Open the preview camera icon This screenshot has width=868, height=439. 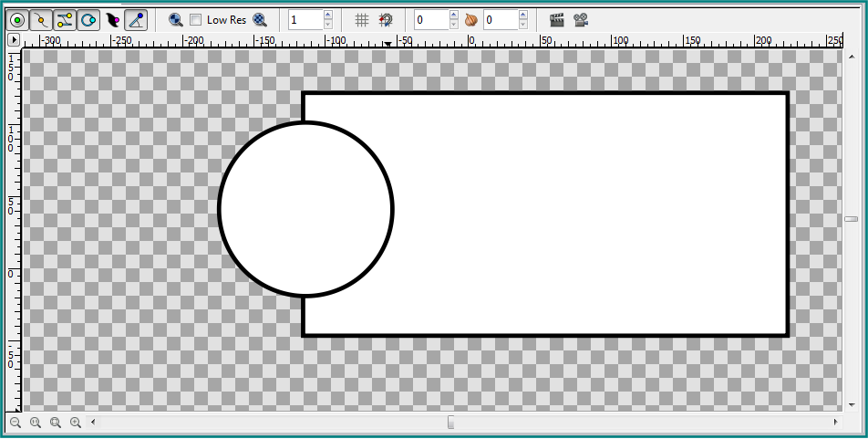point(581,20)
